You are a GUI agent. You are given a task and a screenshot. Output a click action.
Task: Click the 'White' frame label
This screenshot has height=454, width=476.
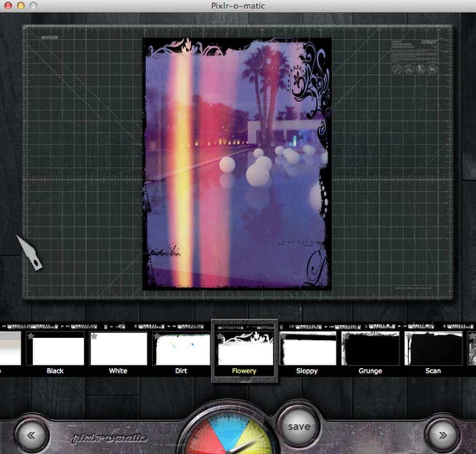tap(118, 371)
